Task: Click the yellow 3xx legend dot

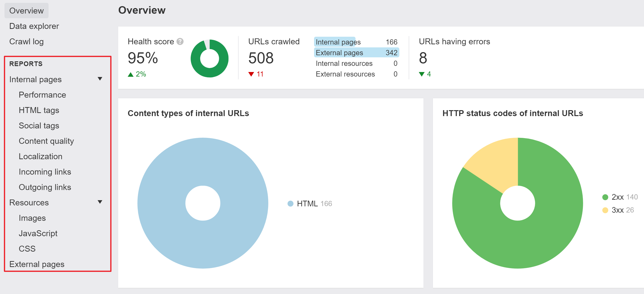Action: pyautogui.click(x=605, y=210)
